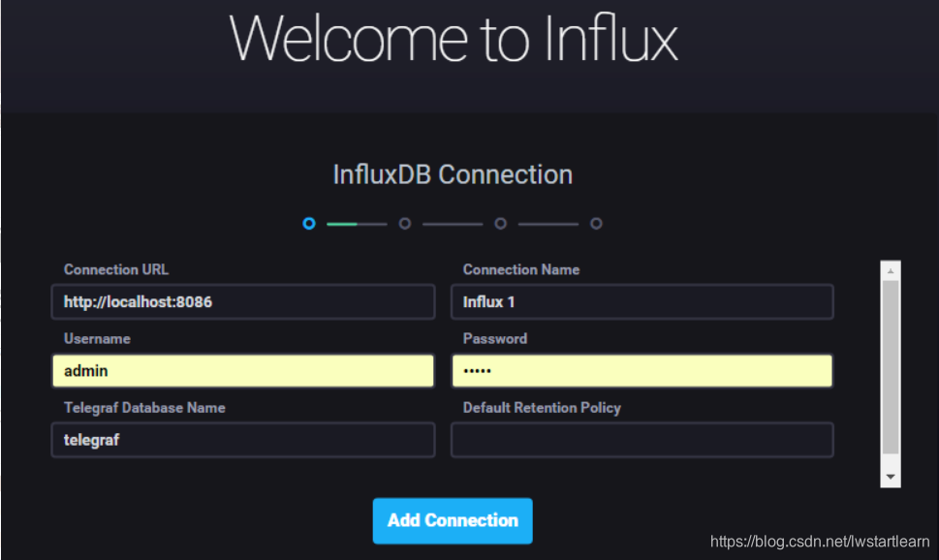Click the Welcome to Influx title
The width and height of the screenshot is (939, 560).
[454, 39]
